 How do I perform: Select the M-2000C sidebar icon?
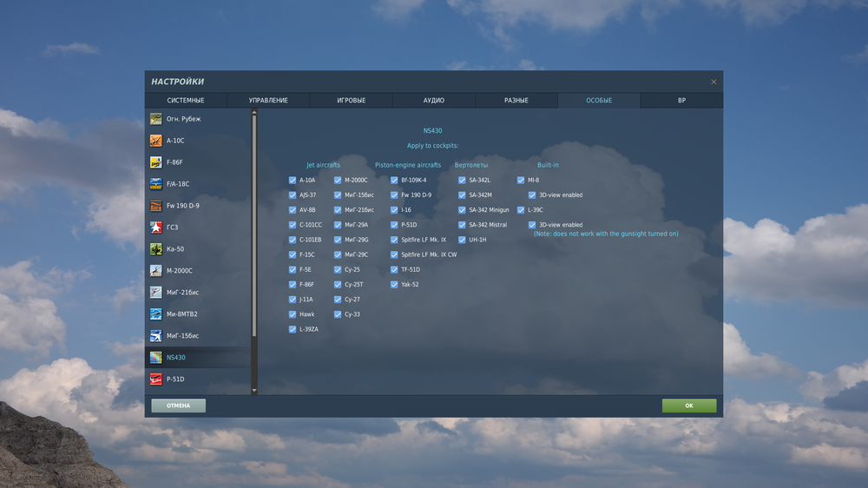[156, 271]
